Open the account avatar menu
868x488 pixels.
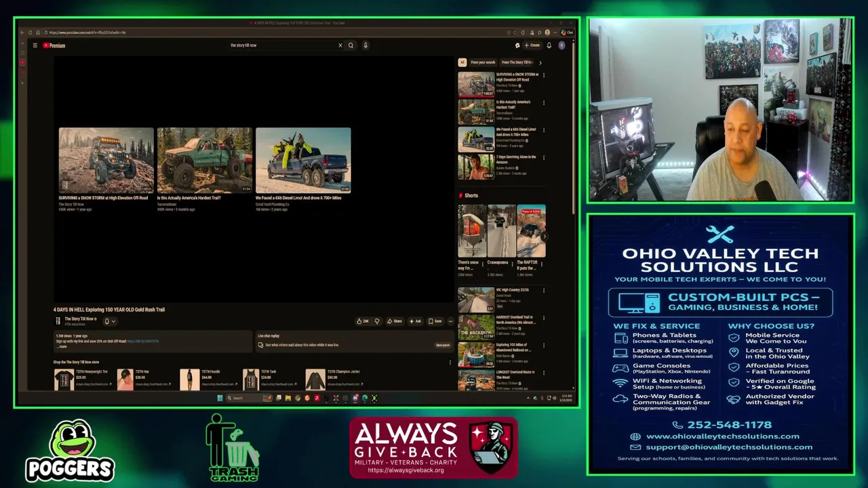(x=561, y=45)
